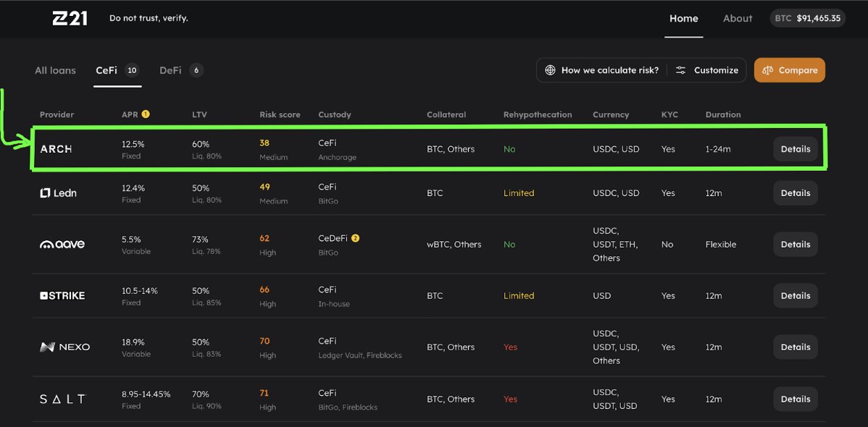868x427 pixels.
Task: Click the 8.95-14.45% APR in SALT row
Action: 146,394
